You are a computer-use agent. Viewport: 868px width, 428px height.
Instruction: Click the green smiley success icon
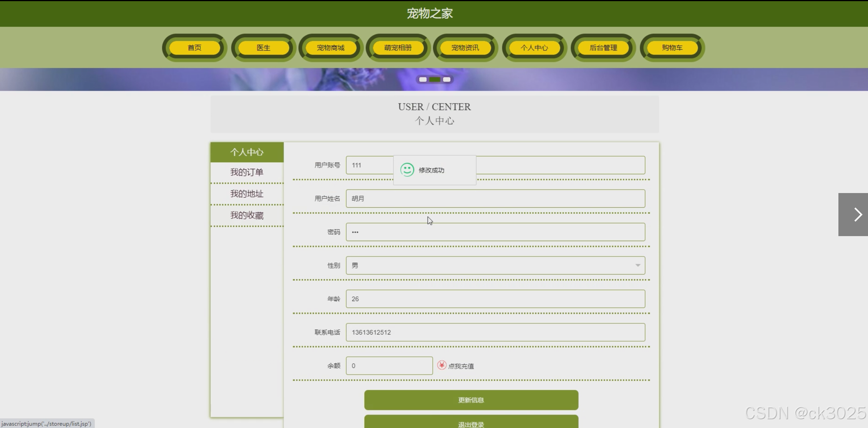pos(407,170)
